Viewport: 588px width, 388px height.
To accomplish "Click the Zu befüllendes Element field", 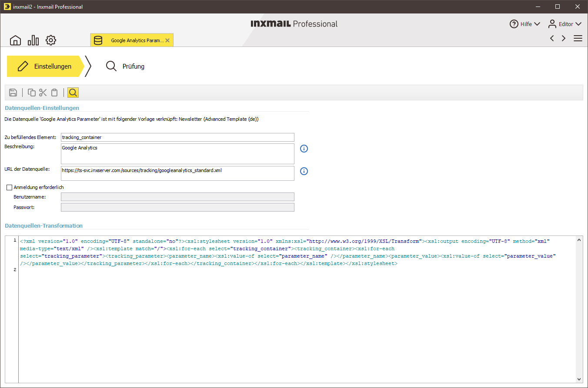I will click(x=177, y=137).
